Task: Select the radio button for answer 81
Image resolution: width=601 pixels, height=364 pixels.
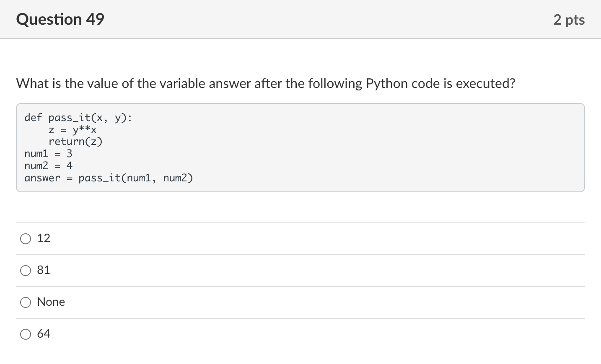Action: (x=26, y=270)
